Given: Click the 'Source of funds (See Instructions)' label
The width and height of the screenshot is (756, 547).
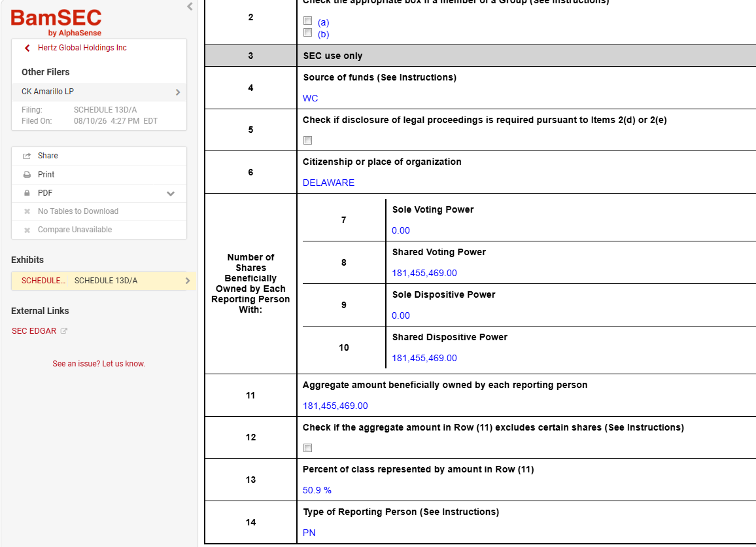Looking at the screenshot, I should click(379, 77).
